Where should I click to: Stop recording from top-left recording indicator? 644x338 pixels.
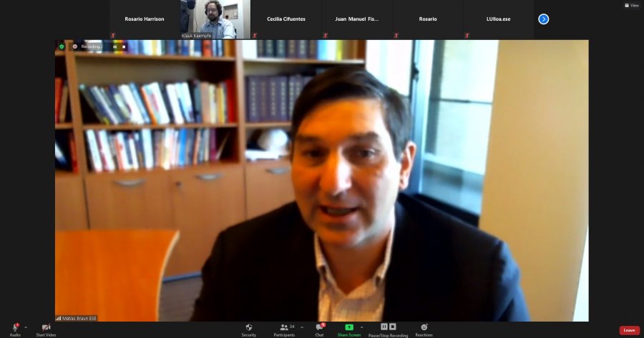123,46
